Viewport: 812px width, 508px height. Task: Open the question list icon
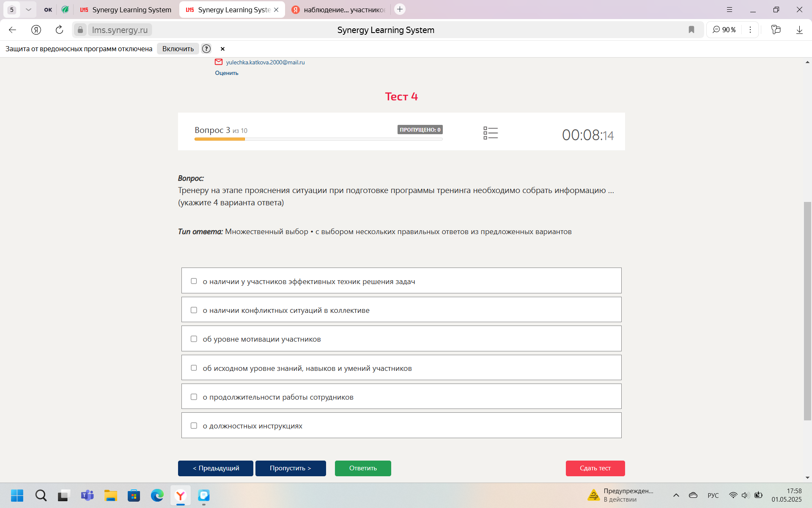491,133
